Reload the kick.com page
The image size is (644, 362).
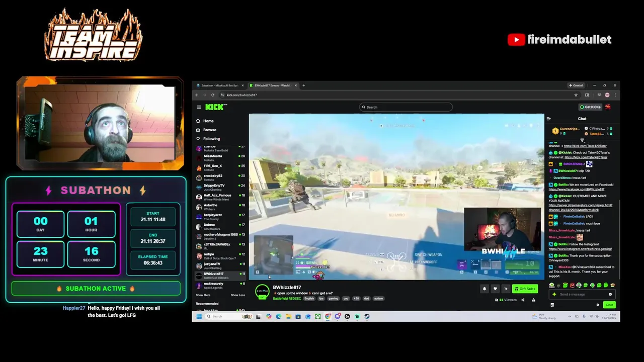click(212, 95)
